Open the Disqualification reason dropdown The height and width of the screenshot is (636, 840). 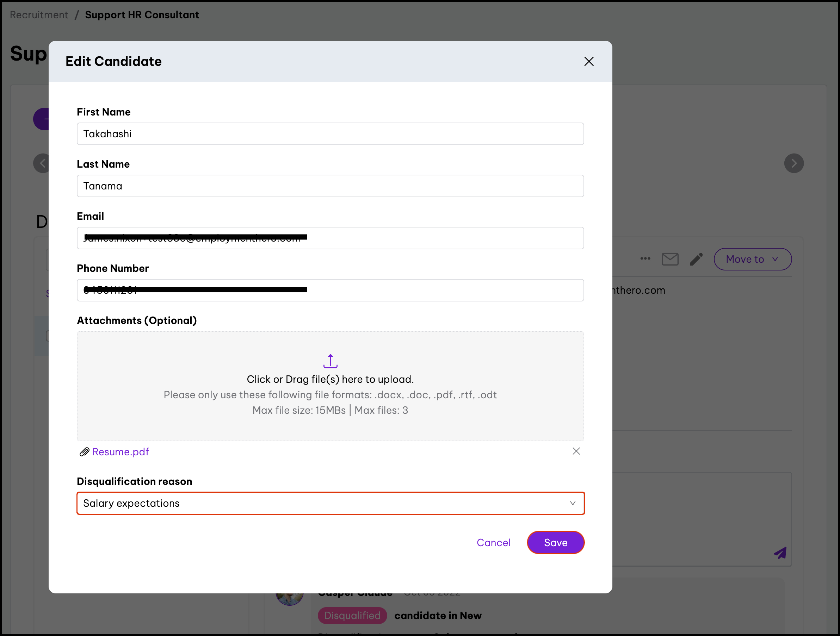pos(330,503)
